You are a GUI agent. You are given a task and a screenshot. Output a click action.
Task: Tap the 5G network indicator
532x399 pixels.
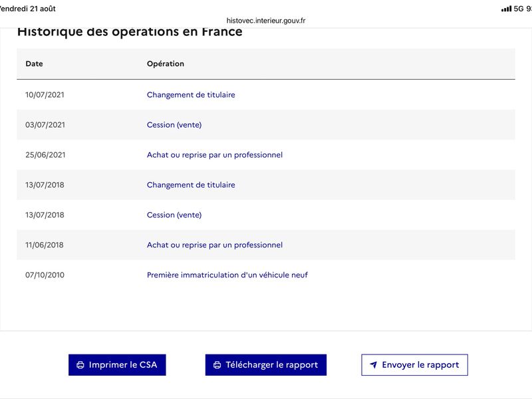[519, 9]
